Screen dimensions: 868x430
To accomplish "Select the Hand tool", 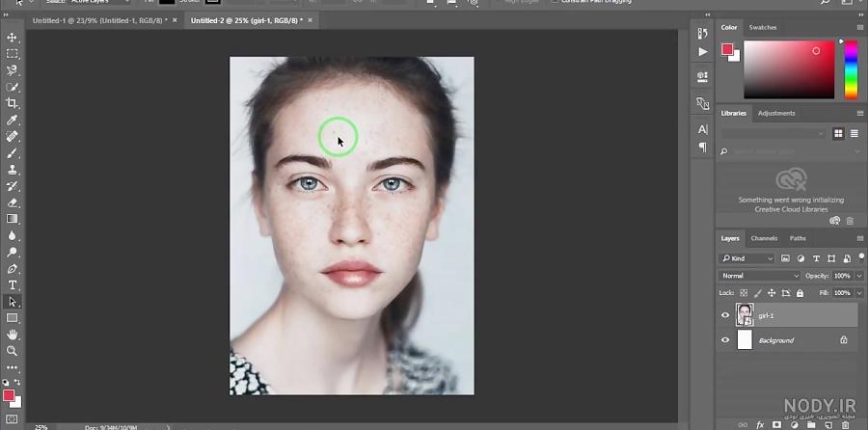I will (12, 335).
